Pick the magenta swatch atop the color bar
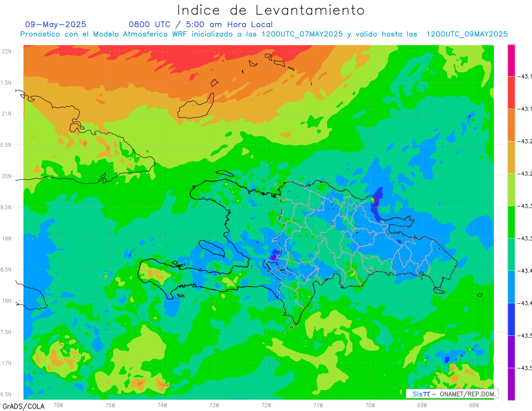532x411 pixels. 511,60
